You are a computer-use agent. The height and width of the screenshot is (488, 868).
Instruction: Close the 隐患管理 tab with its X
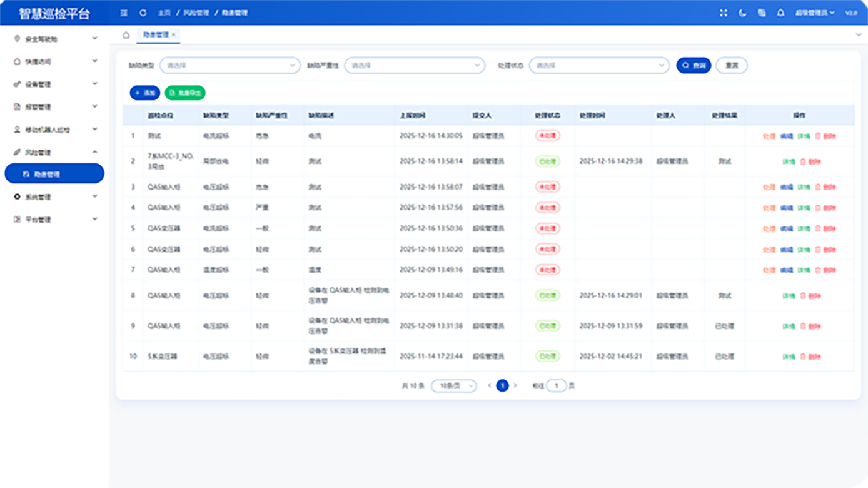coord(174,35)
